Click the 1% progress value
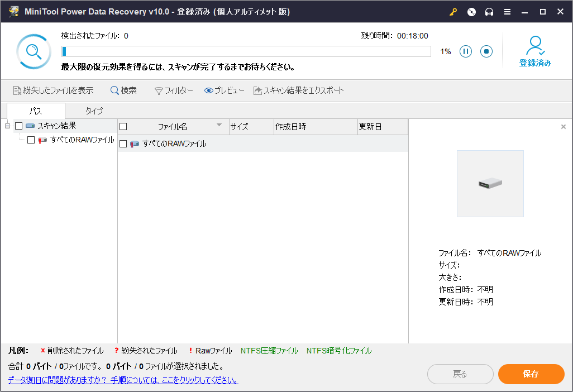This screenshot has height=392, width=573. (446, 51)
